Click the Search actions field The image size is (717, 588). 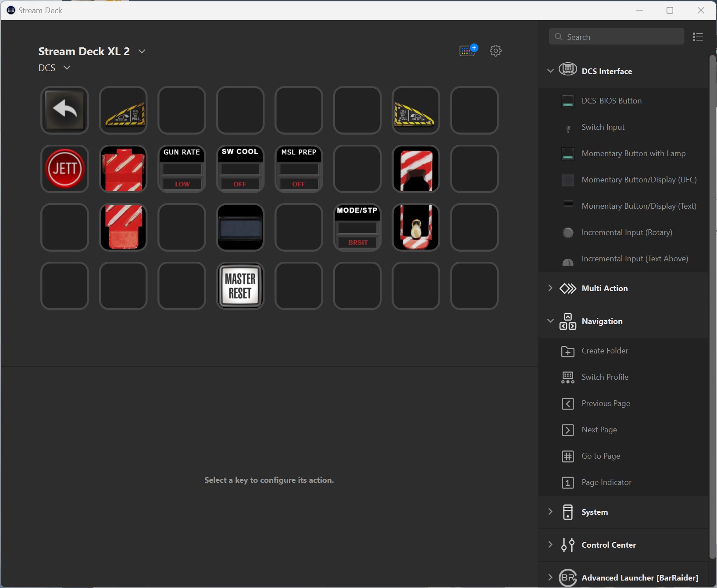click(616, 37)
